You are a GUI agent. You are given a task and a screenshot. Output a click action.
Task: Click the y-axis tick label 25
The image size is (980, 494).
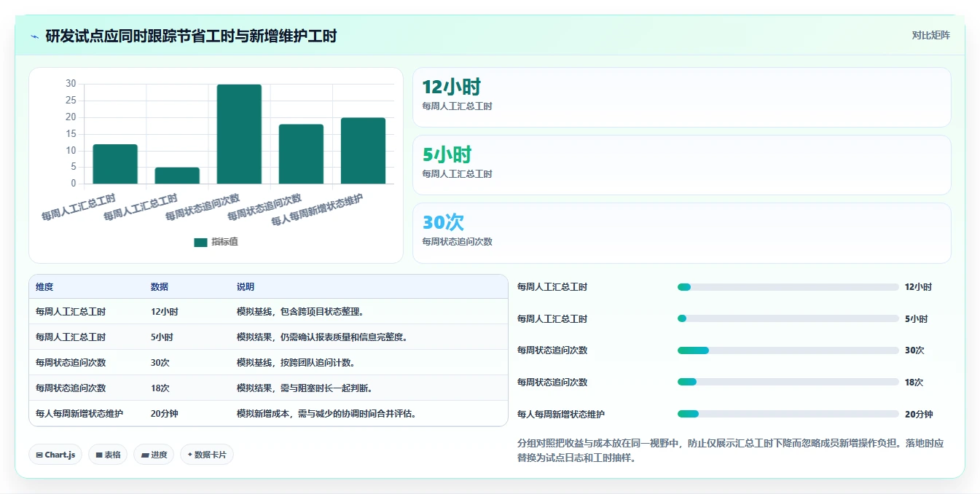(71, 101)
